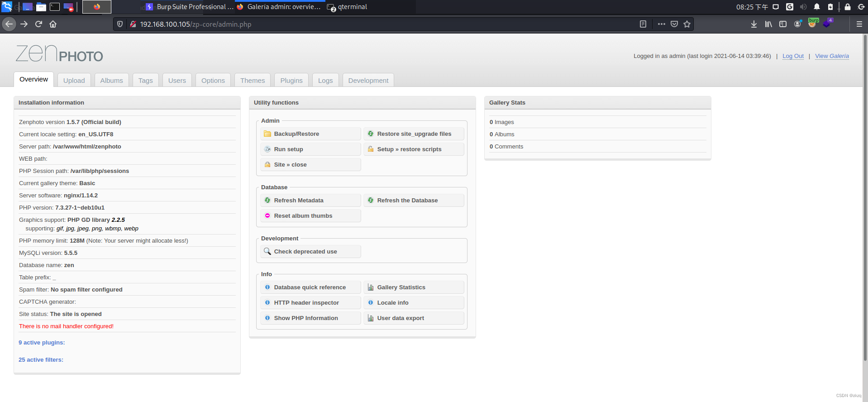Open the View Galeria link

pyautogui.click(x=832, y=56)
